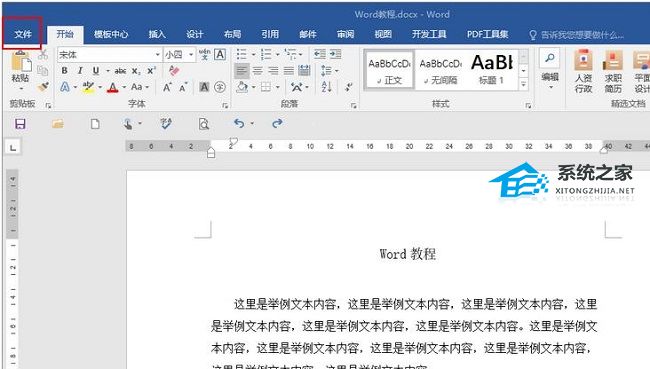Expand the styles gallery
Viewport: 650px width, 369px height.
pyautogui.click(x=524, y=85)
